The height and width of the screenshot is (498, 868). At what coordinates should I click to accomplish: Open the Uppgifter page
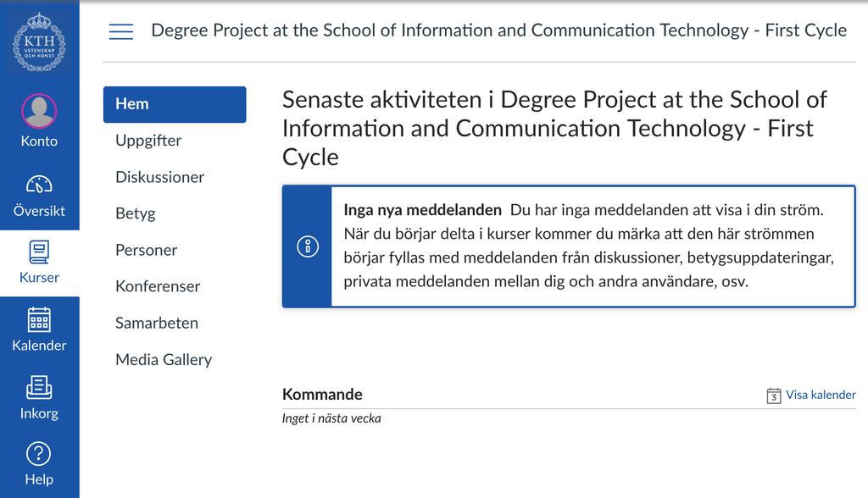(x=148, y=141)
